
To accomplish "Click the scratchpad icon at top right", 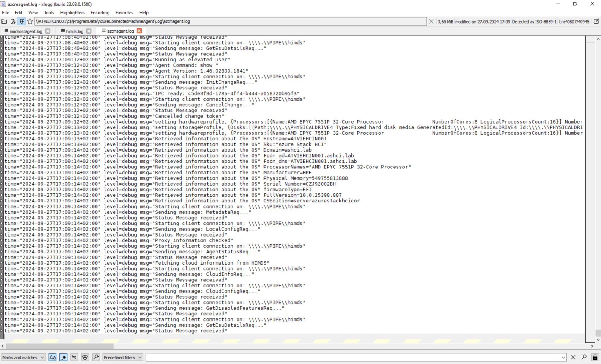I will point(596,21).
